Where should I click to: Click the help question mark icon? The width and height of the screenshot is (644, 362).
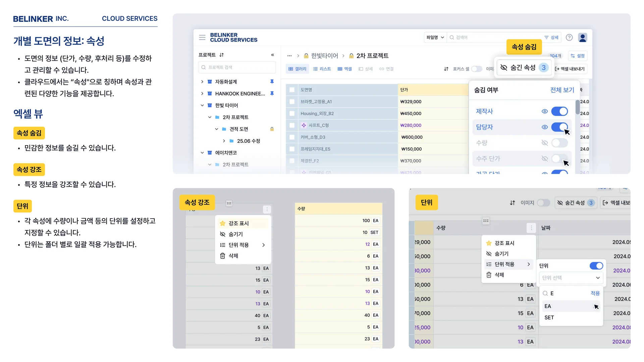click(569, 38)
